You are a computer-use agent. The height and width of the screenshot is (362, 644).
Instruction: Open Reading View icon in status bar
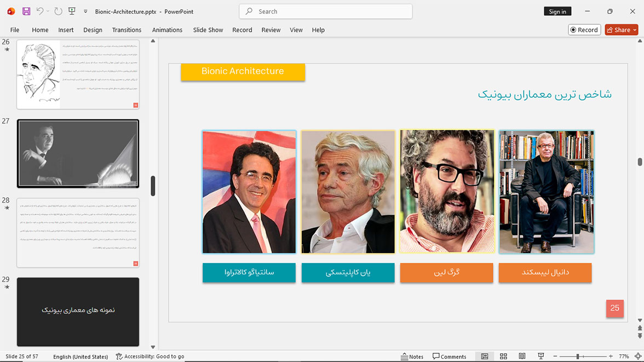(522, 356)
